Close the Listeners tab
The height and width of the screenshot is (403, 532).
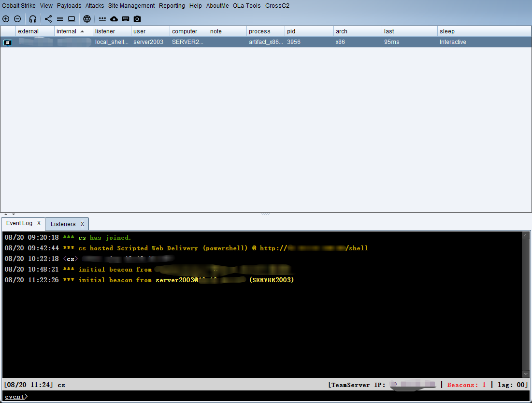[82, 224]
